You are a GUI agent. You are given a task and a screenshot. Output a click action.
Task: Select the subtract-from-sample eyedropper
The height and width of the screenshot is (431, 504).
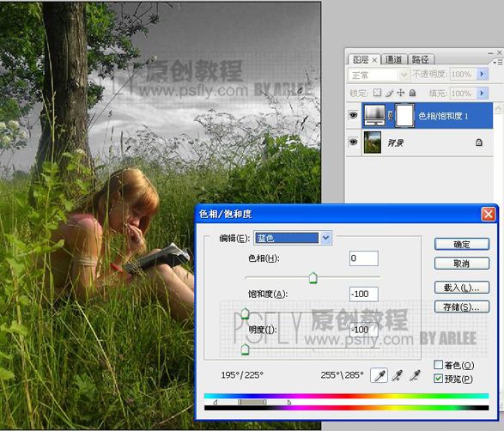[x=415, y=375]
